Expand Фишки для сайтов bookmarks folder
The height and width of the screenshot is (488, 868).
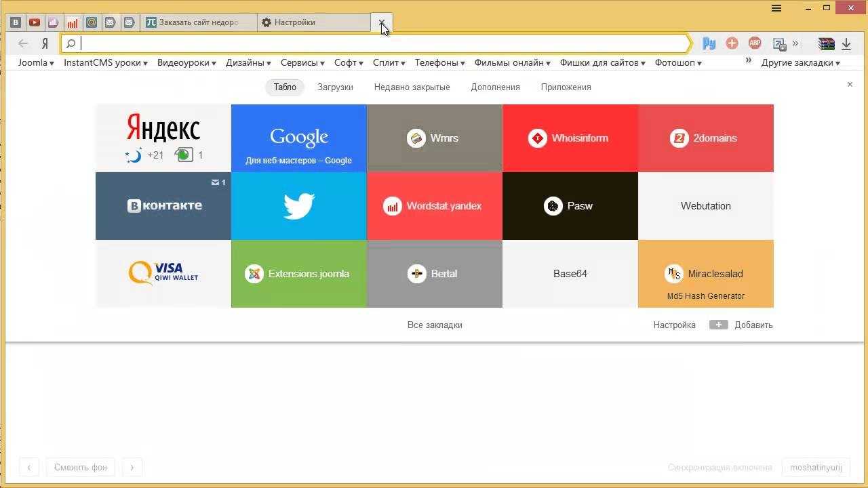[x=604, y=62]
